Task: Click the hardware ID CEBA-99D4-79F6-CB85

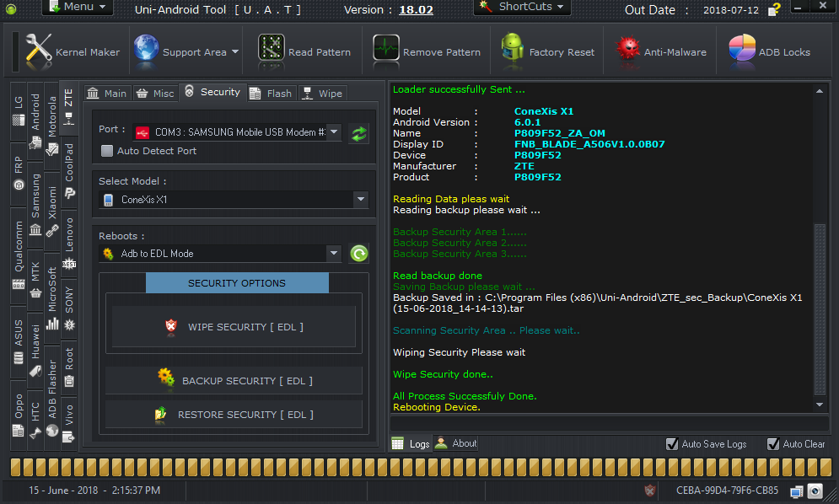Action: point(727,491)
